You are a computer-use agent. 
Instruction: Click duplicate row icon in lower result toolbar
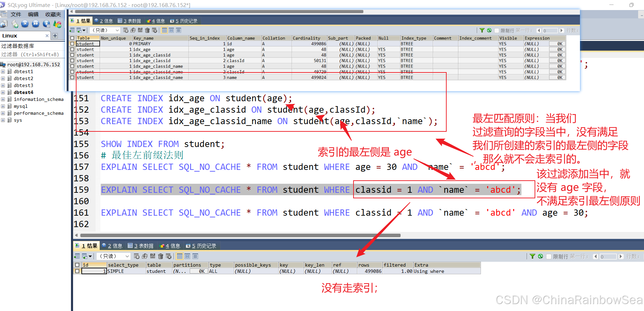pos(145,256)
